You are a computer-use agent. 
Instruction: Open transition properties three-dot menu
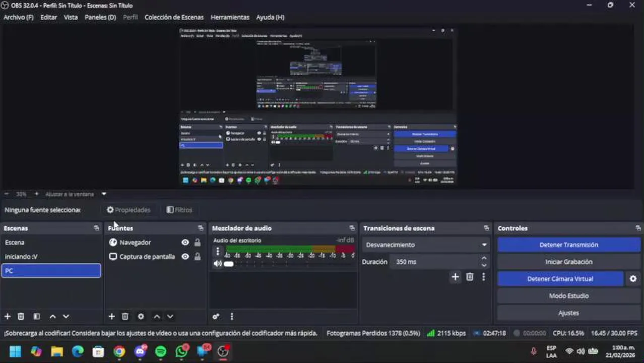click(x=484, y=277)
